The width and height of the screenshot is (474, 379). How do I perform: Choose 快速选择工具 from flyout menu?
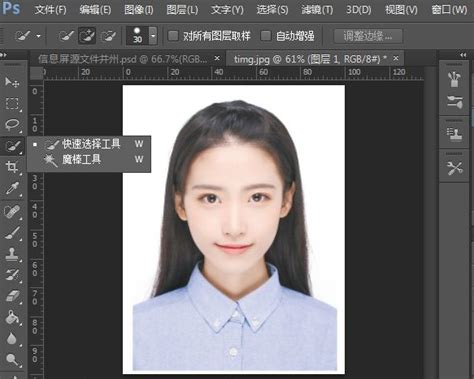[x=89, y=144]
